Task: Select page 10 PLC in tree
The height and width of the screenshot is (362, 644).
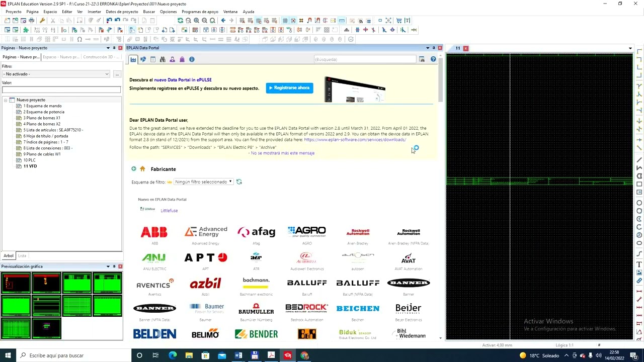Action: coord(29,160)
